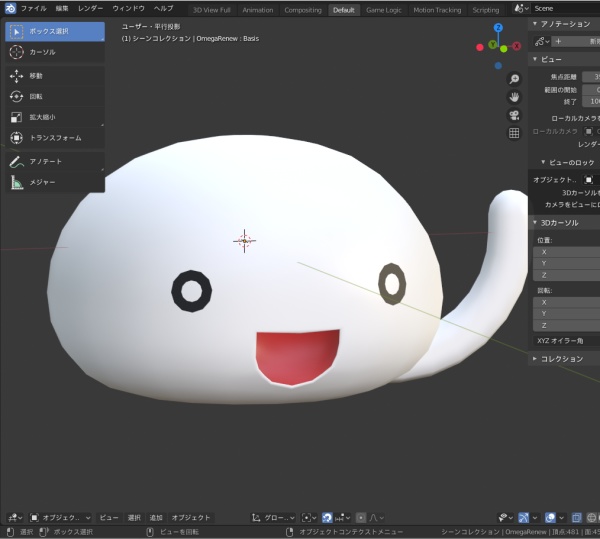Screen dimensions: 600x539
Task: Click the green Y axis on navigation gizmo
Action: (493, 45)
